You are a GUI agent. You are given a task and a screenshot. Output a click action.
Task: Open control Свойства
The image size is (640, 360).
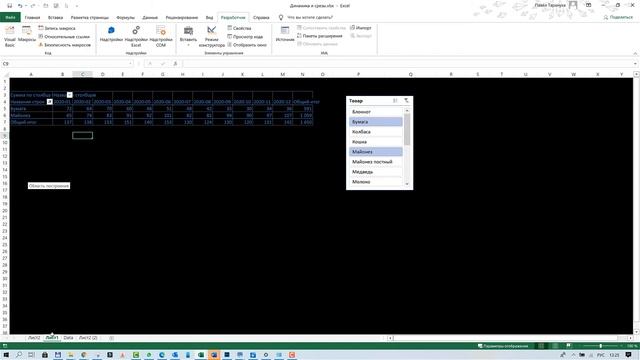239,28
